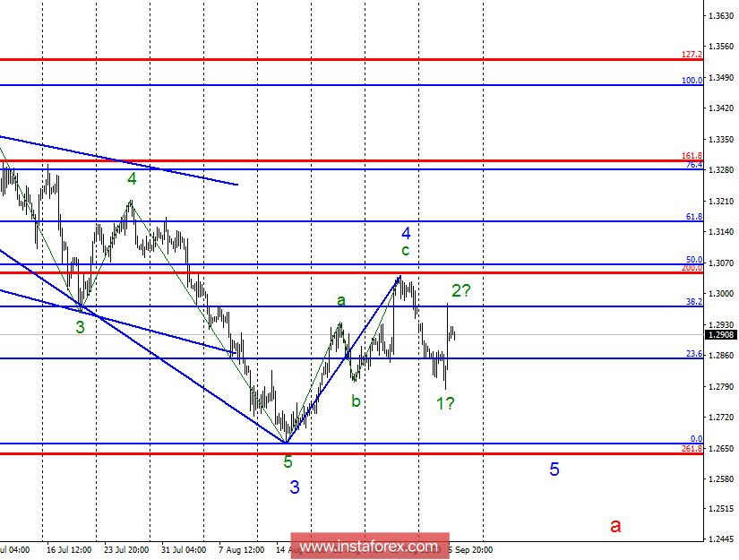Select the green wave label 3 at July low
Screen dimensions: 739x560
pos(80,327)
